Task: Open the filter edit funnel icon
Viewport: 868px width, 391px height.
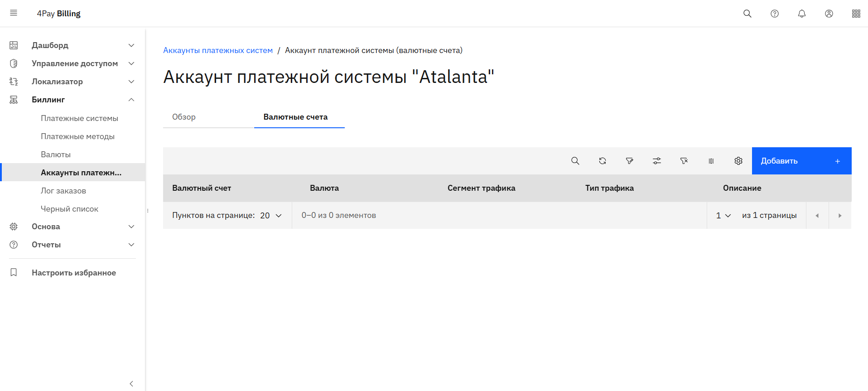Action: pyautogui.click(x=629, y=161)
